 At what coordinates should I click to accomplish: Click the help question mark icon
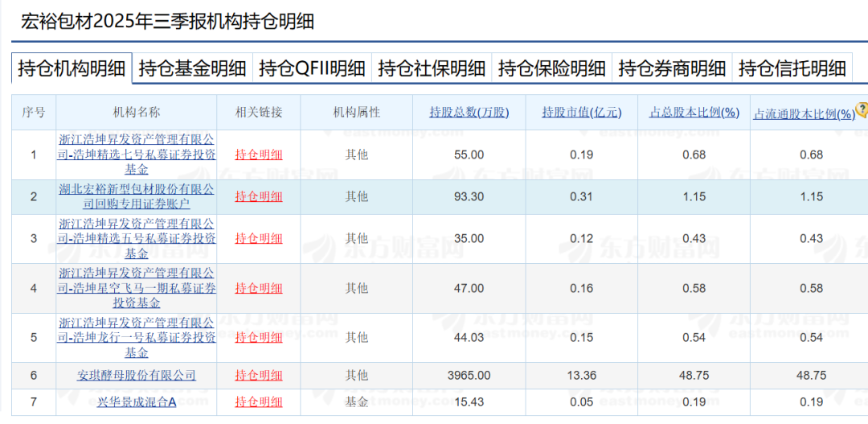pos(862,109)
